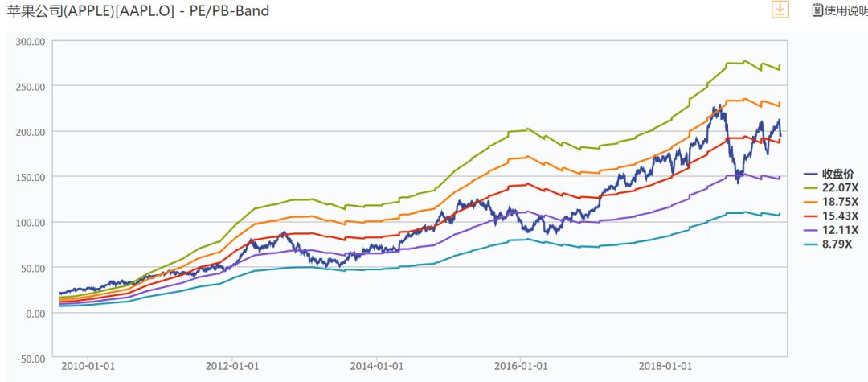868x382 pixels.
Task: Click the 250.00 y-axis value label
Action: coord(30,86)
